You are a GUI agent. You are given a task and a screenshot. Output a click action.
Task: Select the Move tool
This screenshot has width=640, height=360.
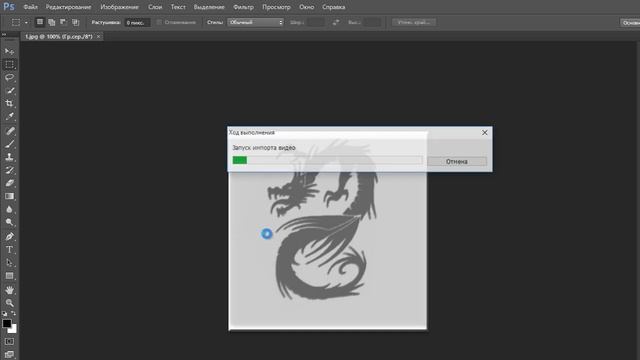point(9,51)
